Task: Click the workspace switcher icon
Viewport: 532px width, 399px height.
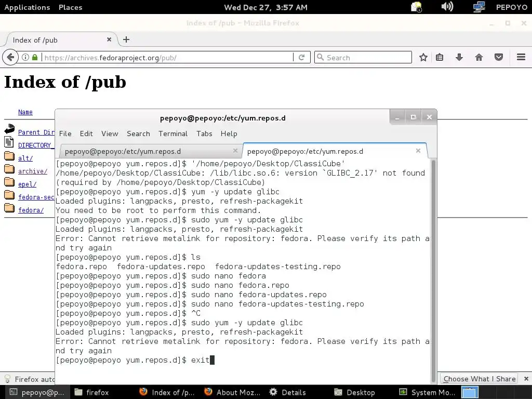Action: (470, 392)
